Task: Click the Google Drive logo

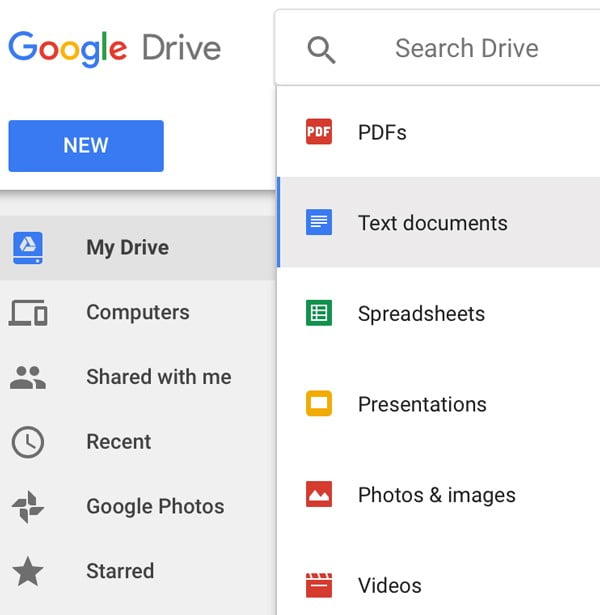Action: [x=115, y=49]
